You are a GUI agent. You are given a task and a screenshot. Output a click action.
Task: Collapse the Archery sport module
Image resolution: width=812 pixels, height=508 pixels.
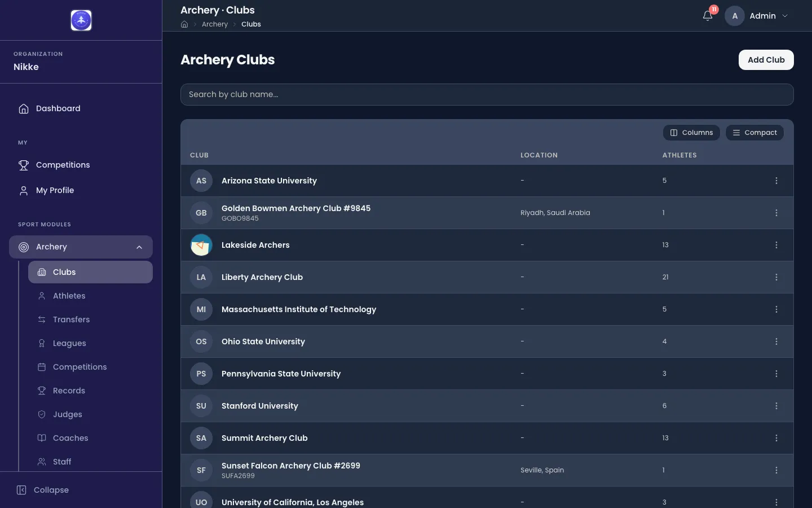(81, 247)
